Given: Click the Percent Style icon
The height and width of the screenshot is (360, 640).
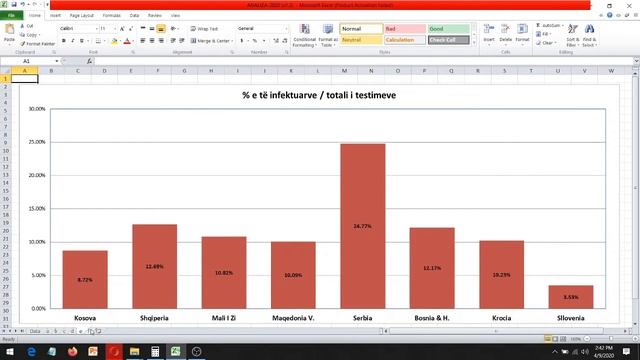Looking at the screenshot, I should click(255, 41).
